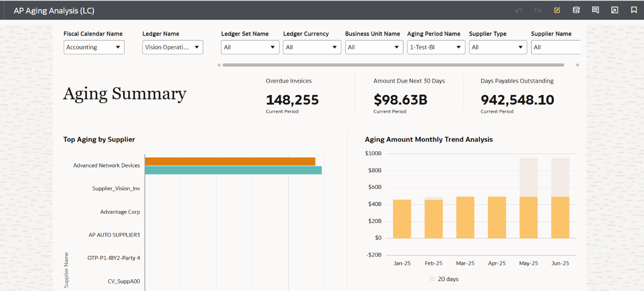Click the Amount Due Next 30 Days value
Screen dimensions: 644x291
(x=400, y=99)
